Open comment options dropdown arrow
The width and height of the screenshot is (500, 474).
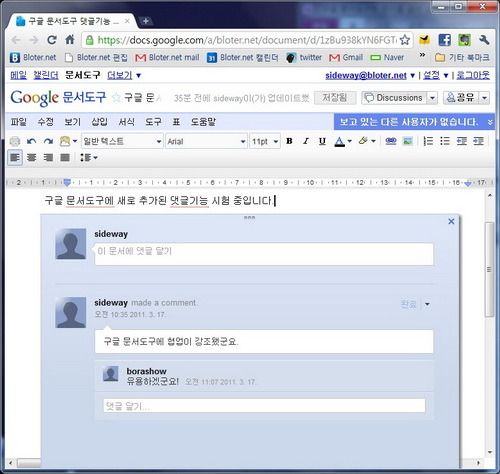click(427, 304)
